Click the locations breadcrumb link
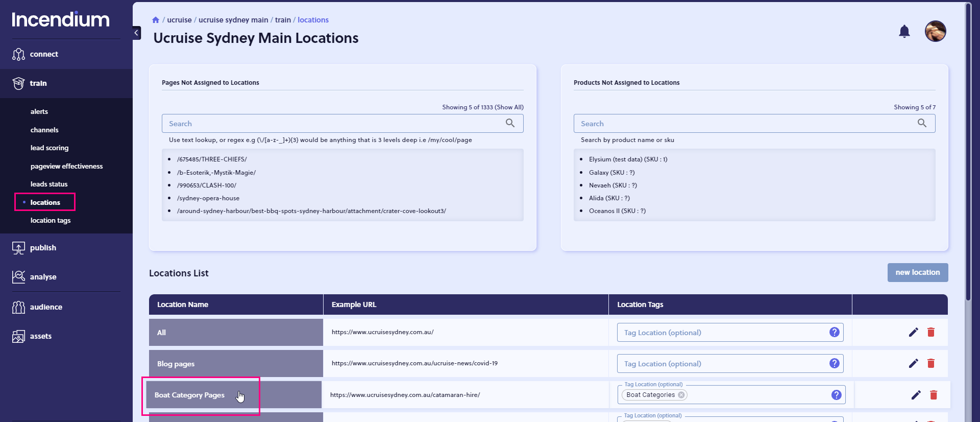This screenshot has width=980, height=422. coord(313,20)
